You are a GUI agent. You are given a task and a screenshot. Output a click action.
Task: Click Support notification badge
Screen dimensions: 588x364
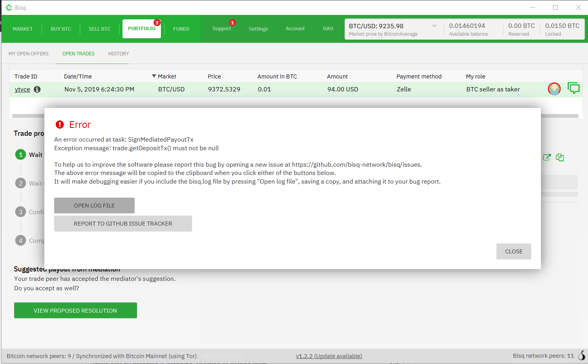coord(232,23)
